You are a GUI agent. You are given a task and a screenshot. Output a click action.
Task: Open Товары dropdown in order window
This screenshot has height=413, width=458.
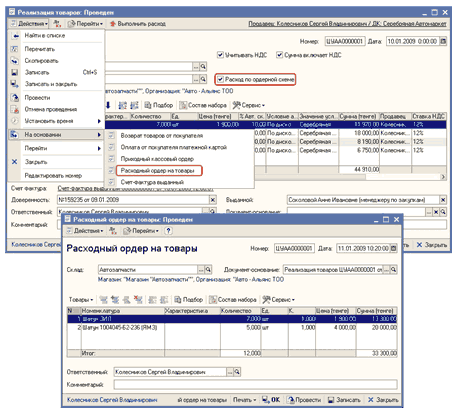pos(81,299)
